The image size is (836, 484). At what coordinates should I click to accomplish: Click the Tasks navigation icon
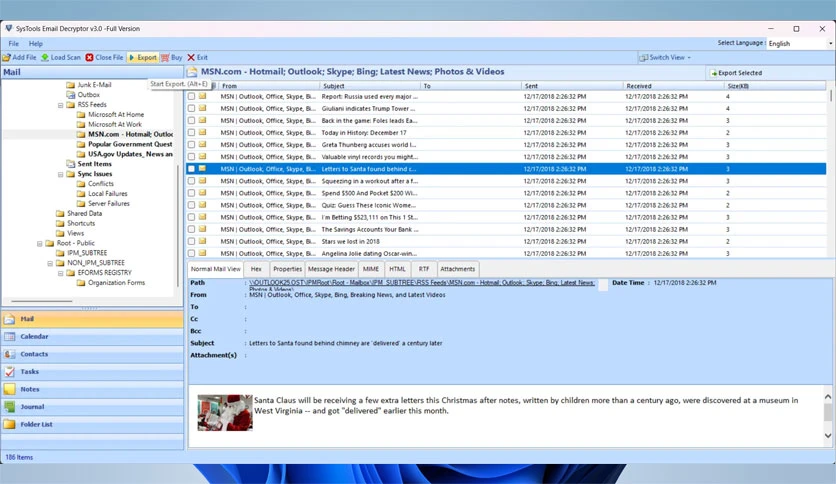click(10, 372)
